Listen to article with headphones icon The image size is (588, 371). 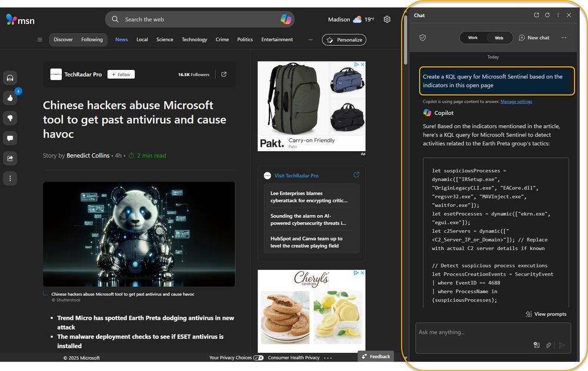tap(10, 78)
